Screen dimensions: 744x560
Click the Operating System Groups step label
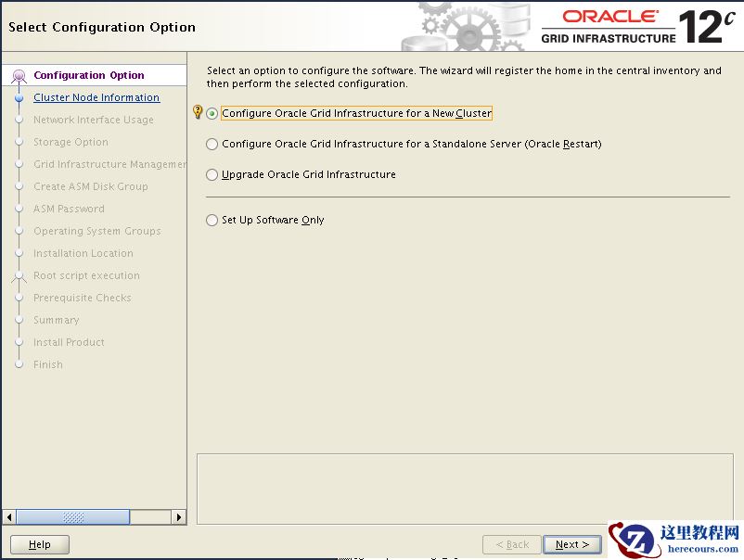point(97,231)
